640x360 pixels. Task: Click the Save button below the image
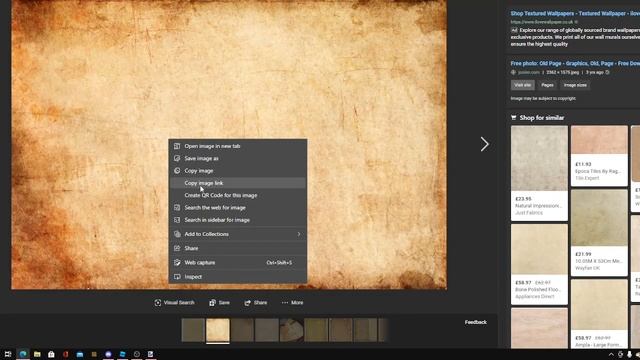pyautogui.click(x=220, y=302)
